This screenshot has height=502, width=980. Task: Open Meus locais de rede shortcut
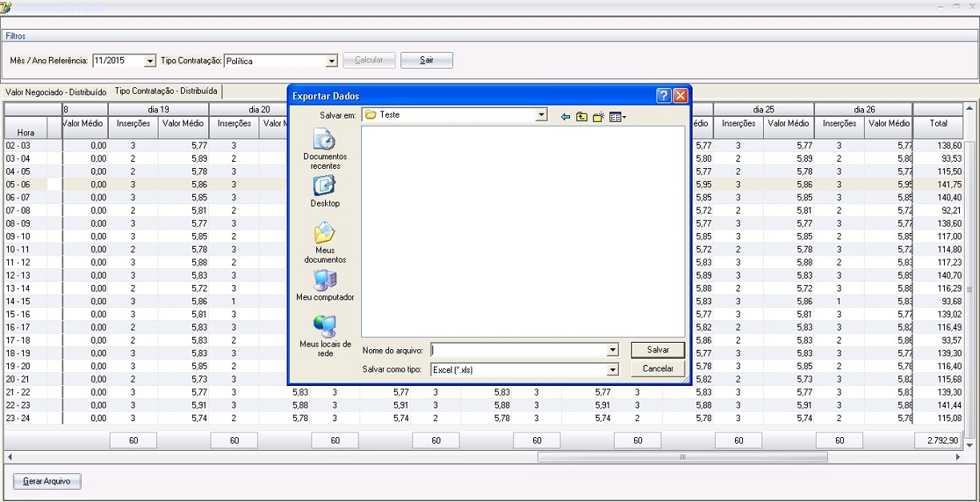[x=325, y=335]
